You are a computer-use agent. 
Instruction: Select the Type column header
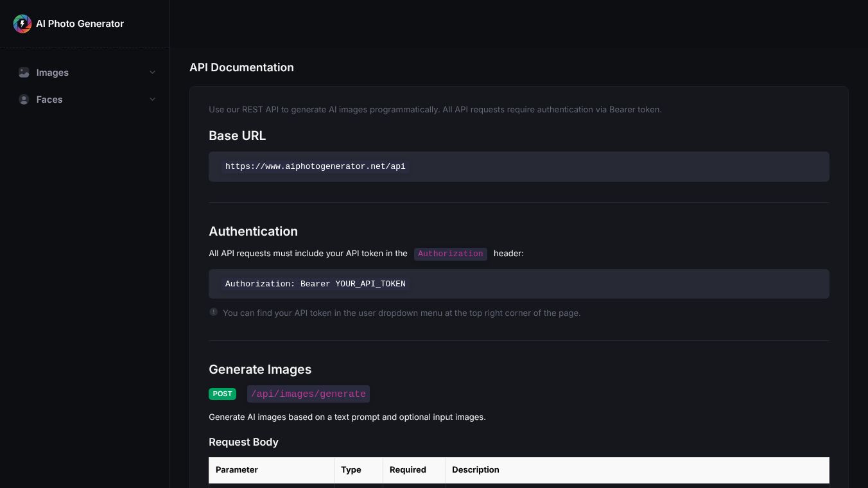click(351, 469)
